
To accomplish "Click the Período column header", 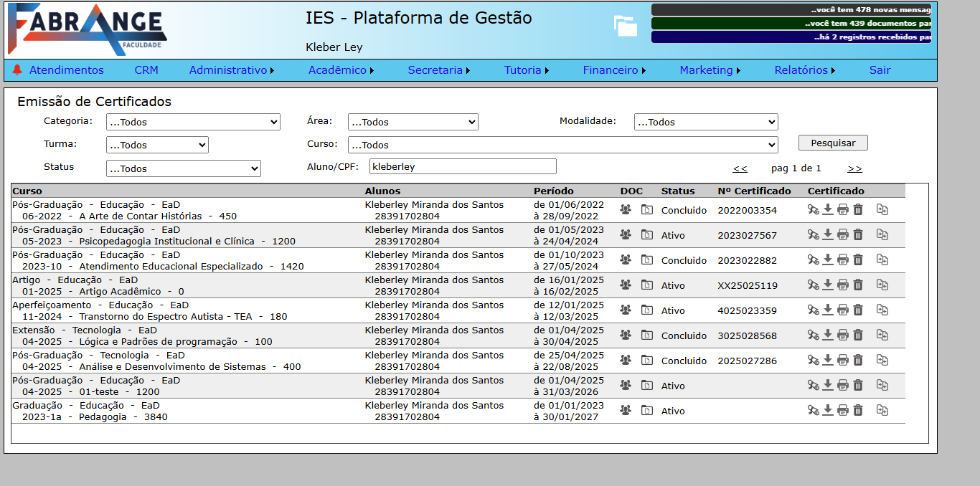I will (x=554, y=191).
